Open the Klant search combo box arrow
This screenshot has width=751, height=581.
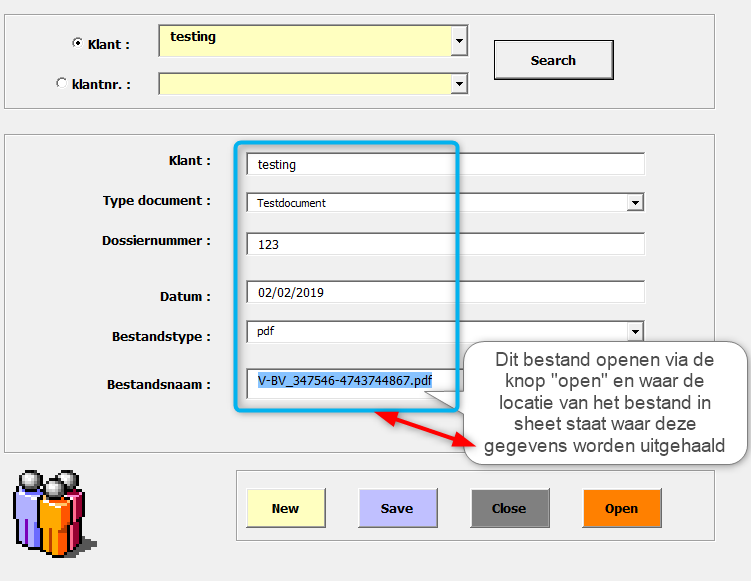coord(459,41)
